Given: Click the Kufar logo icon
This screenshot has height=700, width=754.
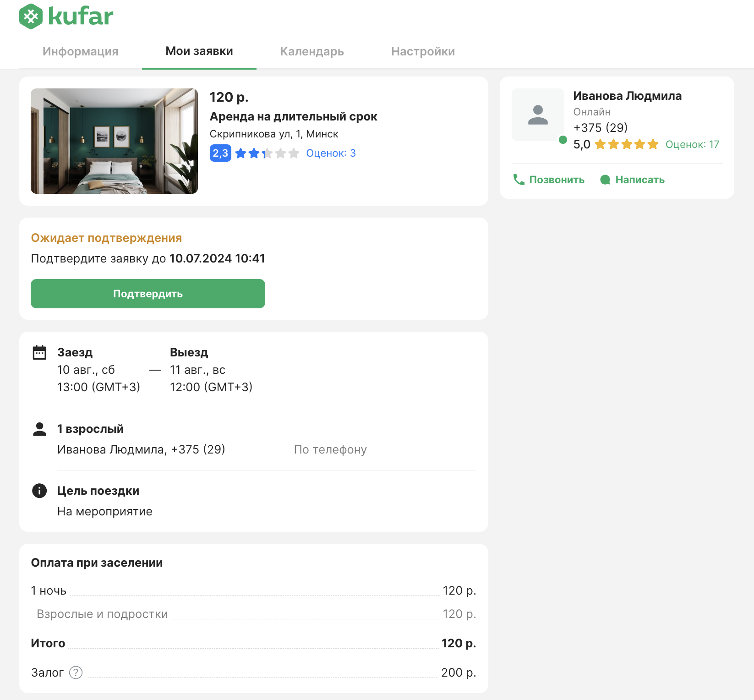Looking at the screenshot, I should (31, 16).
